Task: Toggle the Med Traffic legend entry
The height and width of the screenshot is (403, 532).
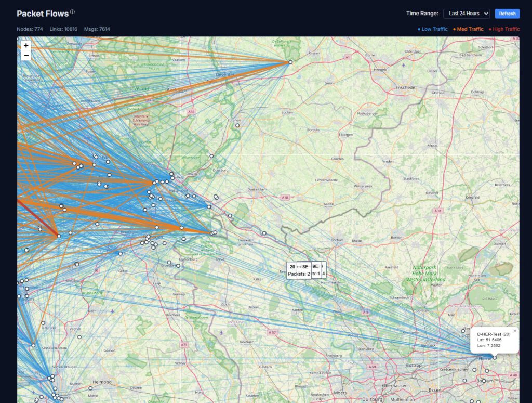Action: tap(468, 29)
